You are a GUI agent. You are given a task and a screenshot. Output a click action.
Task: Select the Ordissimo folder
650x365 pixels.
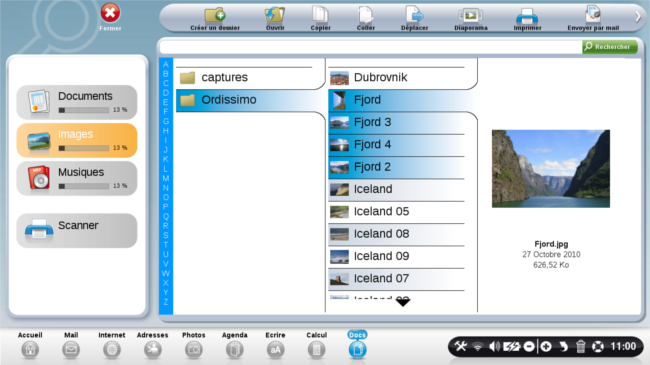click(250, 100)
